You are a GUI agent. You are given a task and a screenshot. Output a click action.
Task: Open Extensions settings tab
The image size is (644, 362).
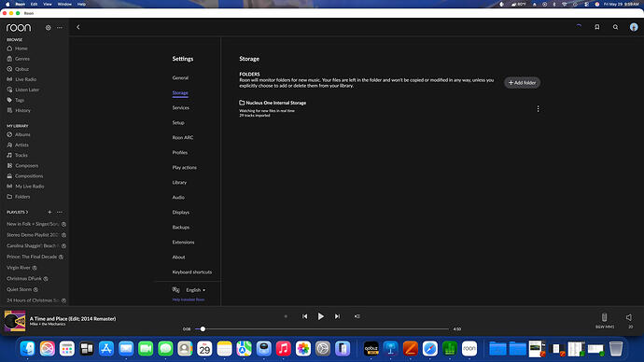point(183,243)
